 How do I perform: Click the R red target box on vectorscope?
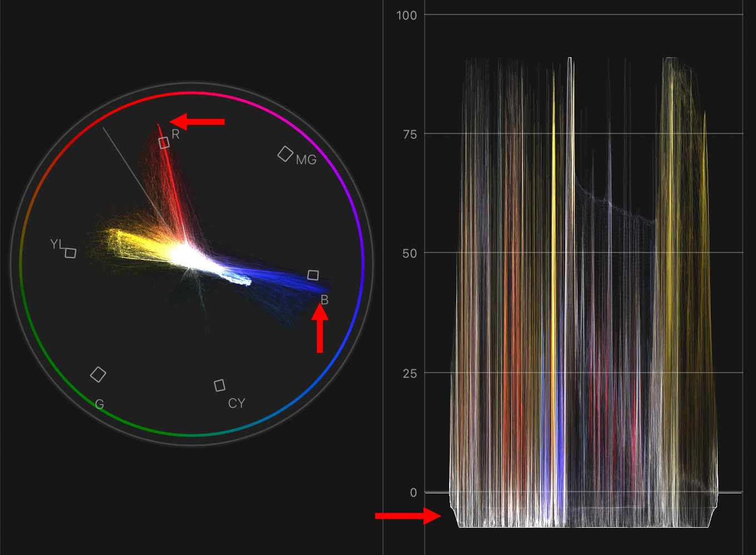click(x=164, y=143)
